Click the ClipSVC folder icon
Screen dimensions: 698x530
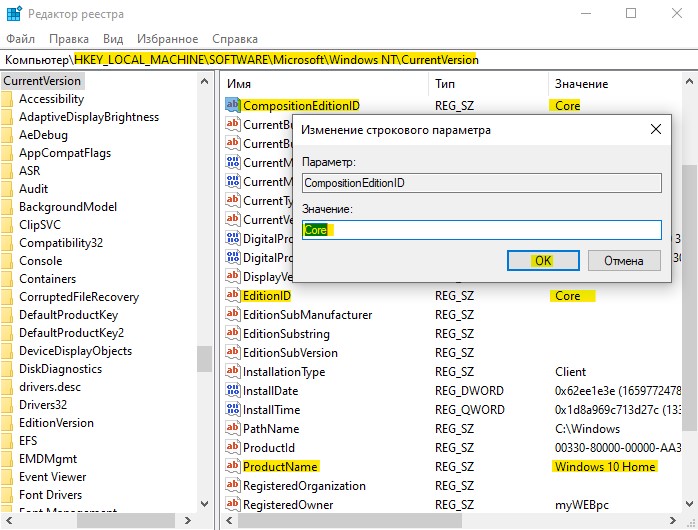tap(7, 225)
